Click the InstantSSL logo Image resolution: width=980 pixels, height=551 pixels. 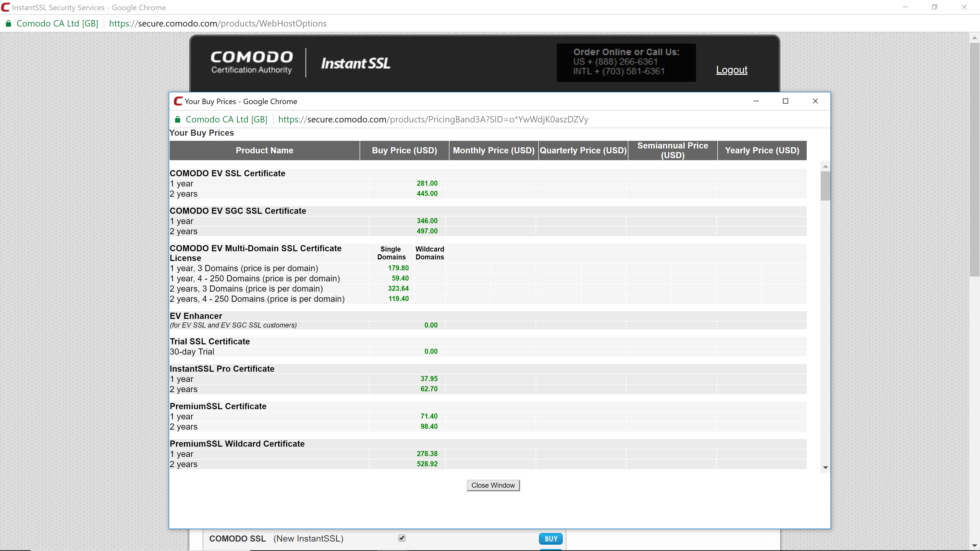tap(356, 63)
